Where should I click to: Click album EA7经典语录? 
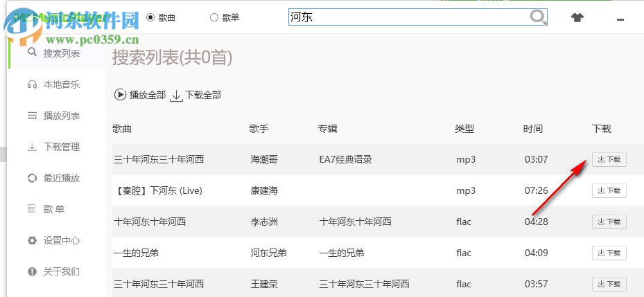(345, 159)
